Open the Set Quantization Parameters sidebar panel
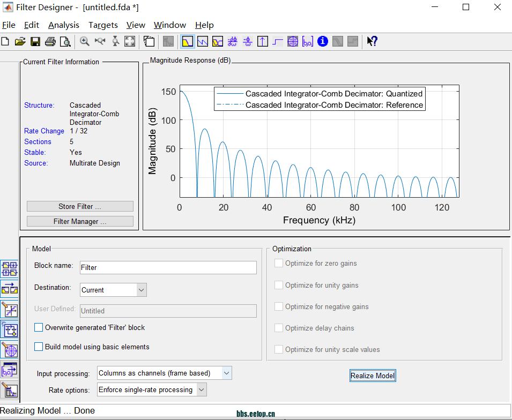The width and height of the screenshot is (512, 420). (10, 310)
